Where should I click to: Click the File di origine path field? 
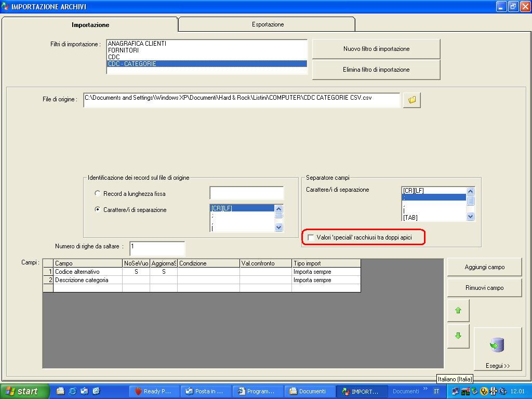(242, 100)
